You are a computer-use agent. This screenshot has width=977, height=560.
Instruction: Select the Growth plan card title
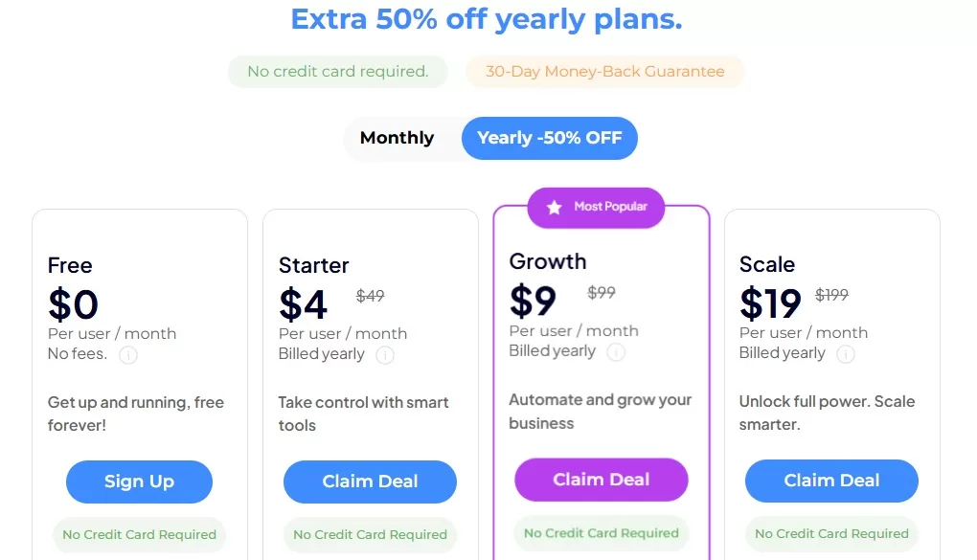tap(547, 260)
